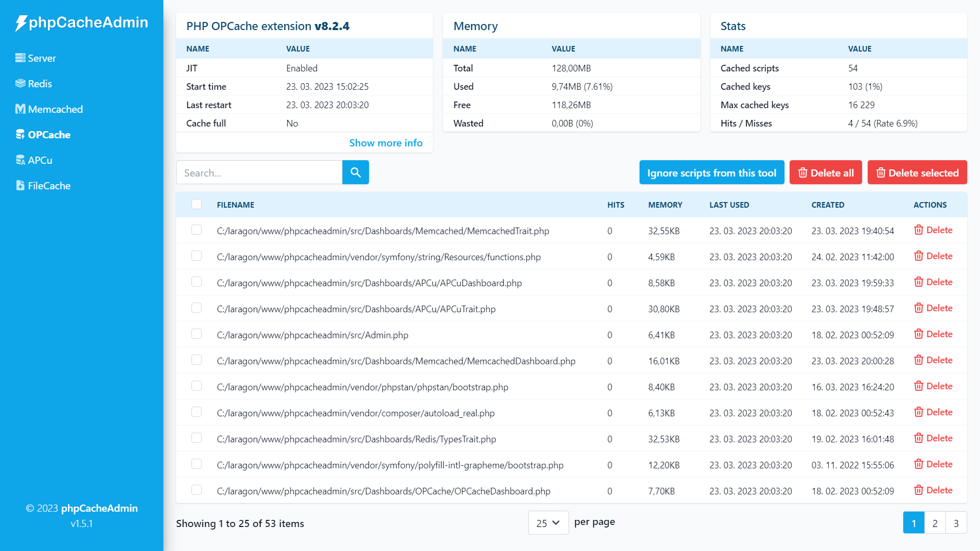Toggle the select-all checkbox in table header
The image size is (980, 551).
(197, 204)
